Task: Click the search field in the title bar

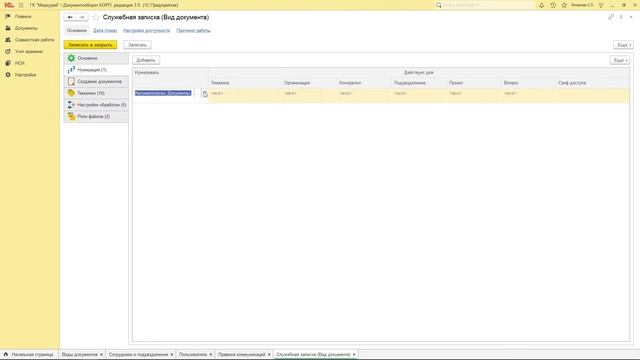Action: click(x=486, y=5)
